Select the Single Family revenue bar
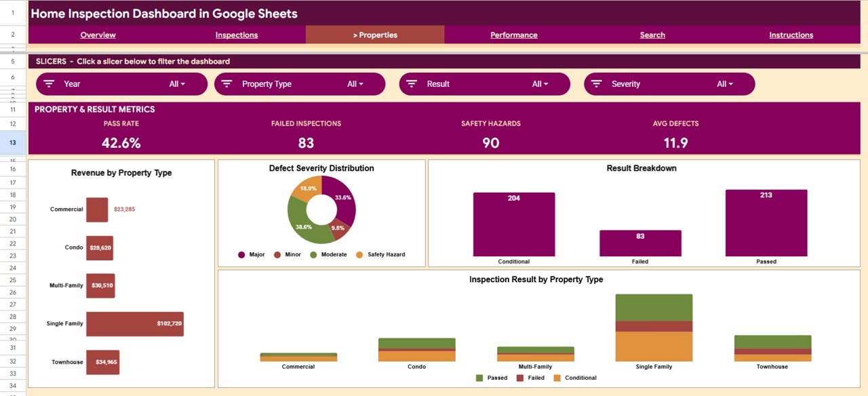The height and width of the screenshot is (396, 868). click(135, 324)
